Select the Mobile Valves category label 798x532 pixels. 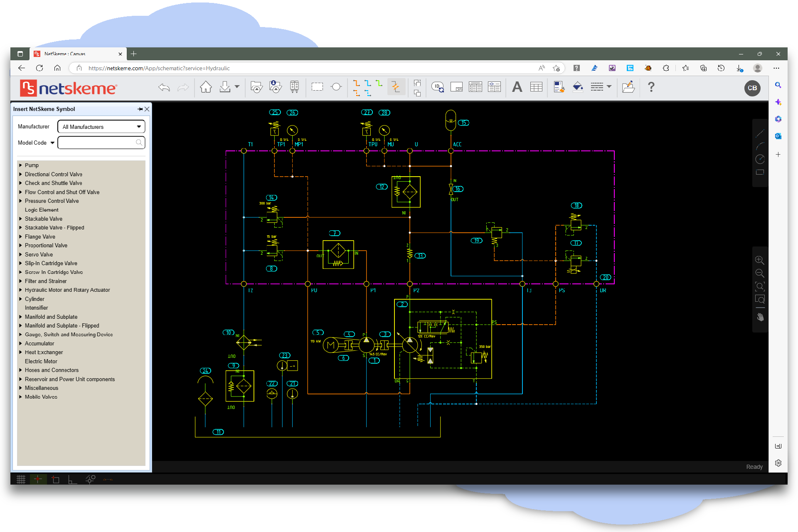point(41,397)
